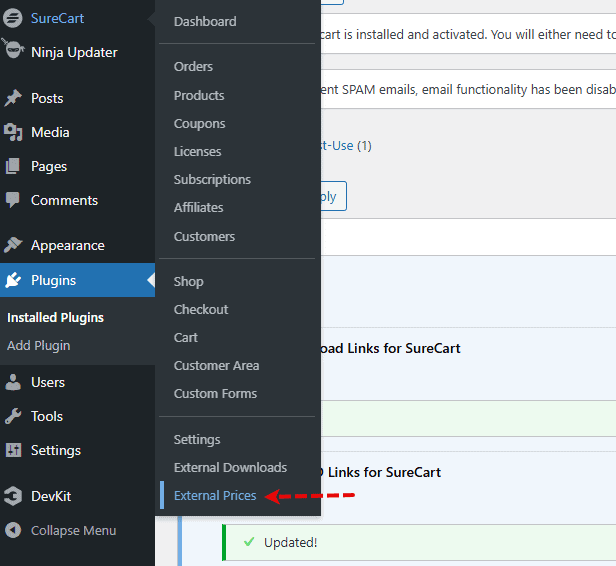This screenshot has height=566, width=616.
Task: Click the Comments speech bubble icon
Action: (x=13, y=200)
